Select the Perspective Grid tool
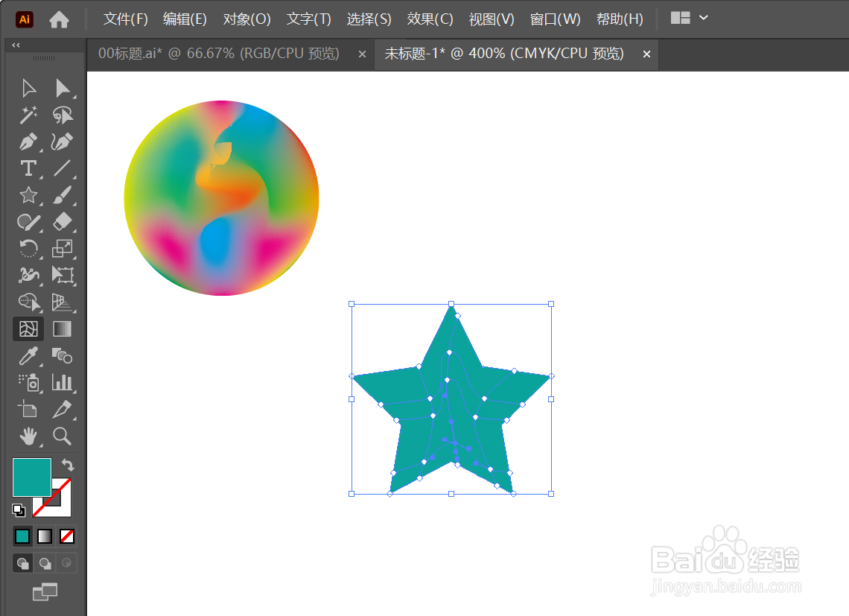 point(63,302)
